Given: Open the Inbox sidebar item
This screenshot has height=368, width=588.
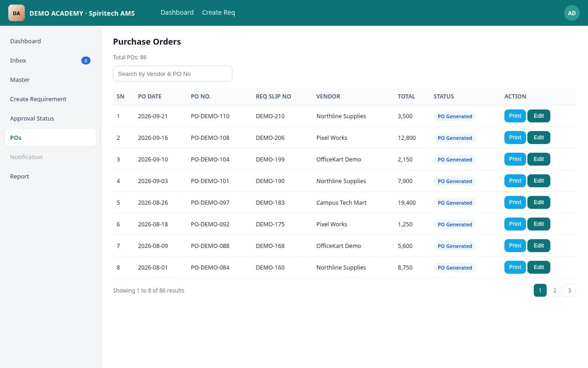Looking at the screenshot, I should click(x=51, y=60).
